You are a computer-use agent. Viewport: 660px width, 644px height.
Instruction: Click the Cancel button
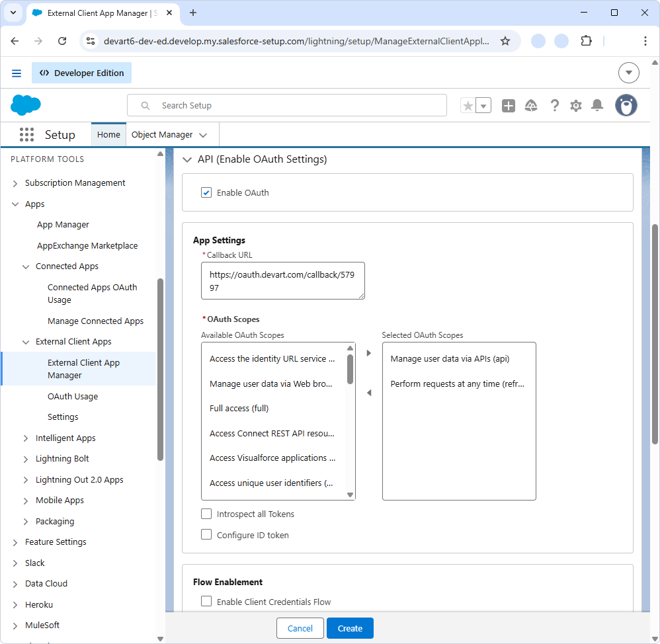click(x=300, y=628)
